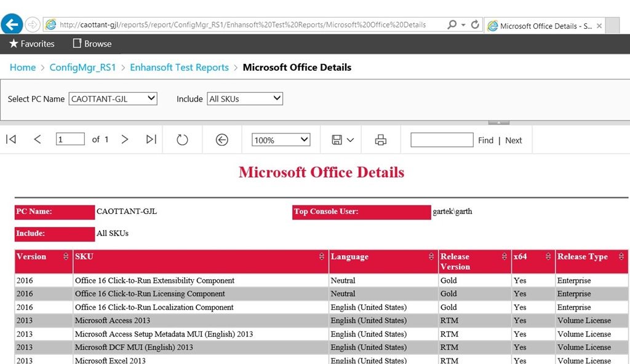This screenshot has width=630, height=364.
Task: Go to the next report page
Action: [x=124, y=140]
